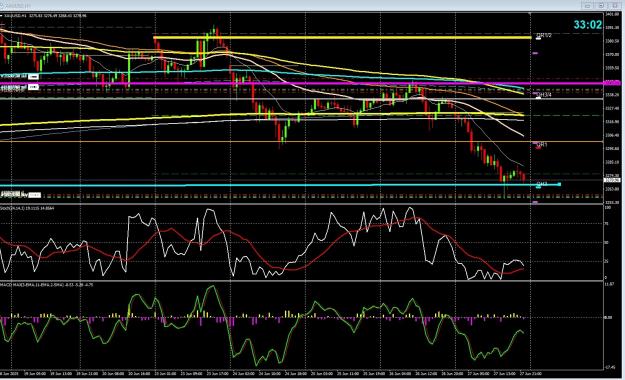
Task: Select the XAUUSD,H1 chart header text
Action: pyautogui.click(x=45, y=16)
